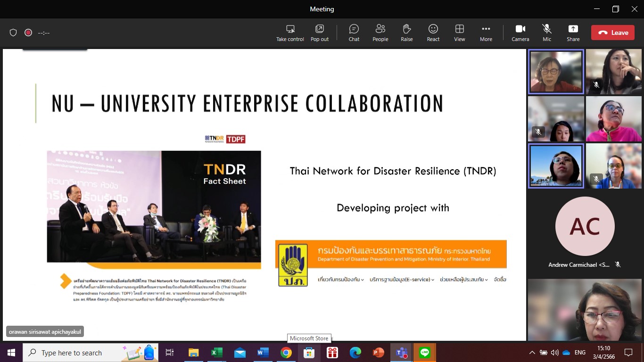Show hidden system tray icons
The height and width of the screenshot is (362, 644).
click(x=532, y=353)
